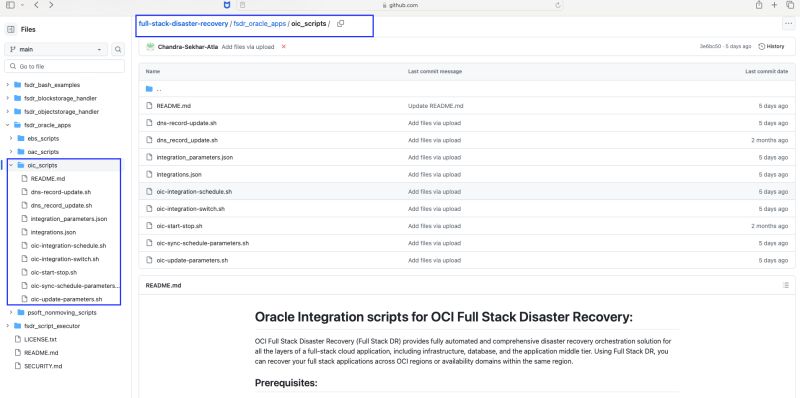The width and height of the screenshot is (800, 398).
Task: Click the folder icon of ebs_scripts
Action: coord(21,138)
